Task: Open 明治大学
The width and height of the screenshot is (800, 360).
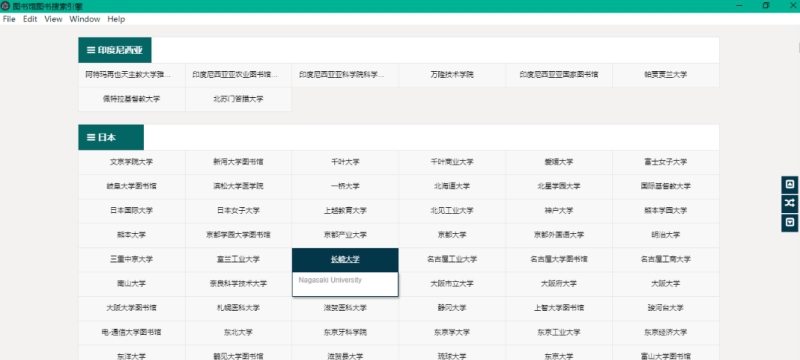Action: (666, 235)
